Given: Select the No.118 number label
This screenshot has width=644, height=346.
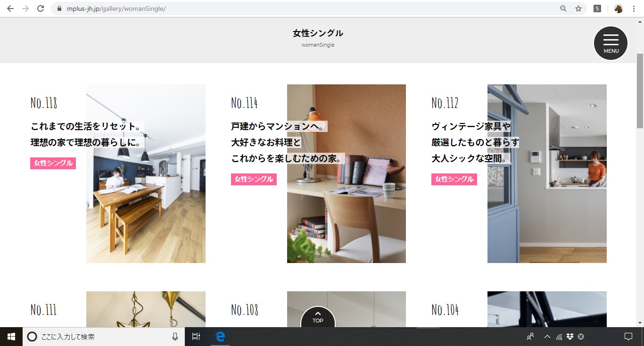Looking at the screenshot, I should [44, 103].
